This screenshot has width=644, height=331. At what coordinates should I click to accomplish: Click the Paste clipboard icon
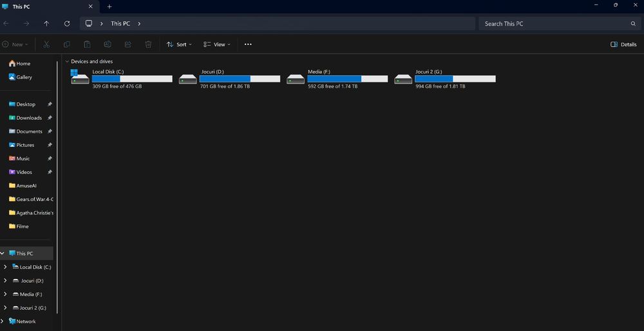87,44
